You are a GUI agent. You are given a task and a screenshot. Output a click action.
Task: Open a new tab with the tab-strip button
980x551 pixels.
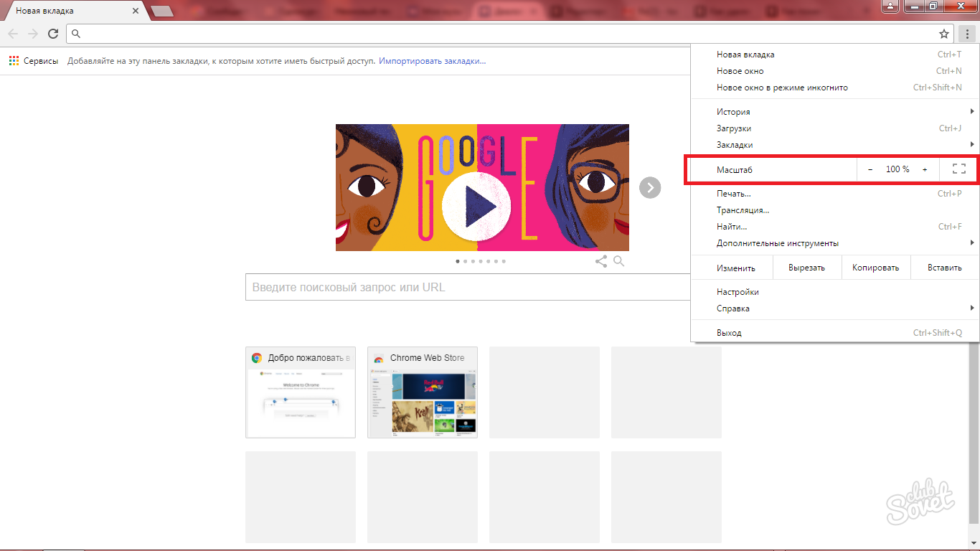163,11
